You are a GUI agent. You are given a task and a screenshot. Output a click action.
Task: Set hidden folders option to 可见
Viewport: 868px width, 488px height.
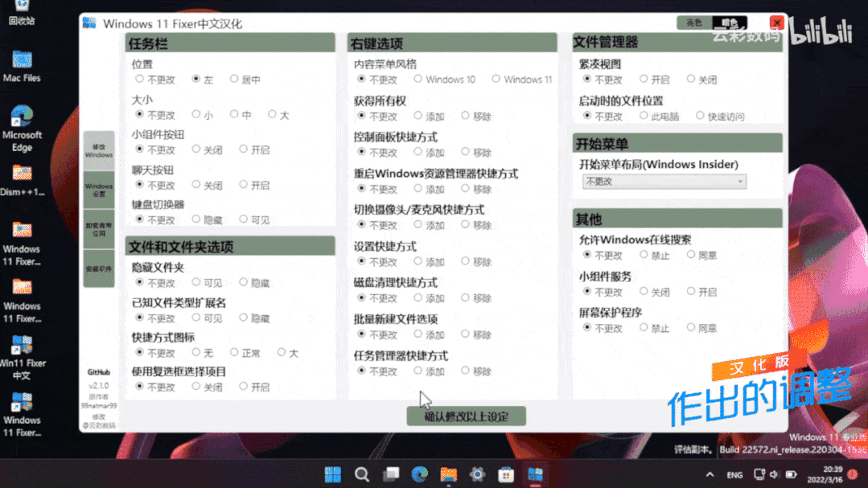click(197, 283)
